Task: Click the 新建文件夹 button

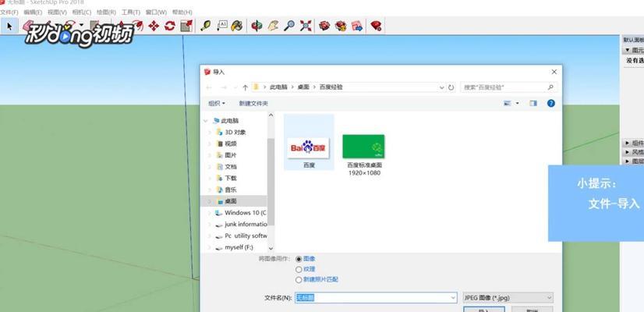Action: 253,103
